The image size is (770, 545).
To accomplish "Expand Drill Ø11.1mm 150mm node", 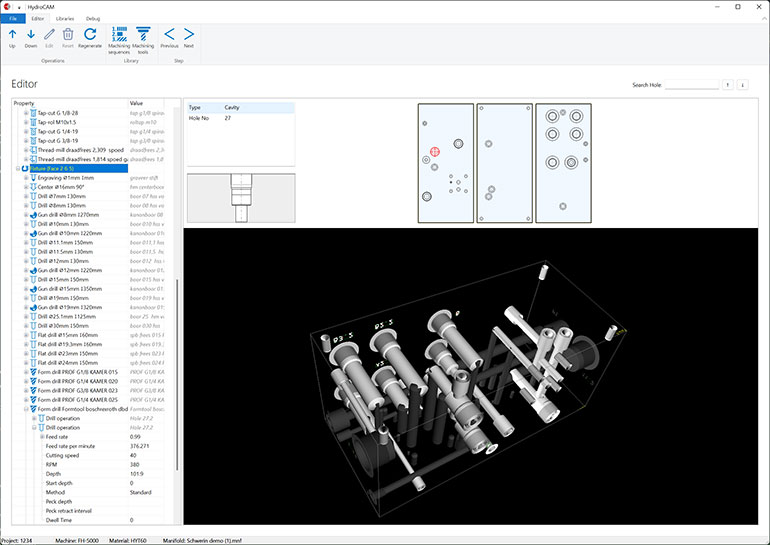I will (x=26, y=243).
